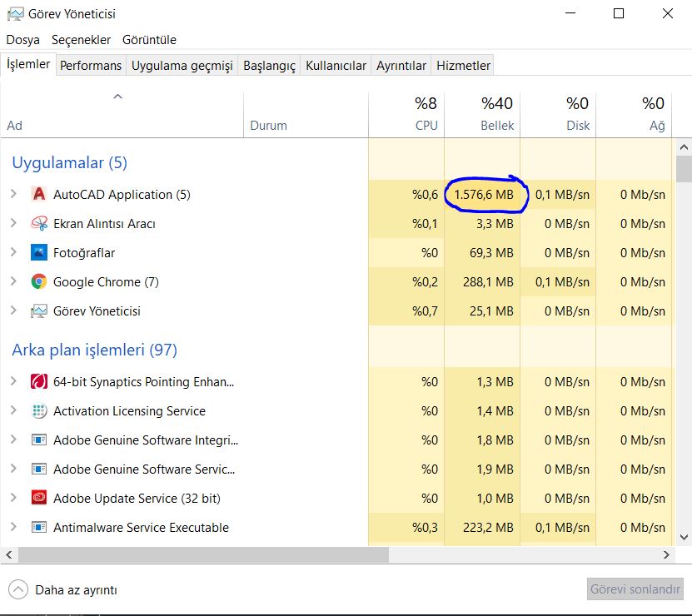This screenshot has width=692, height=616.
Task: Open the Başlangıç tab
Action: [x=269, y=66]
